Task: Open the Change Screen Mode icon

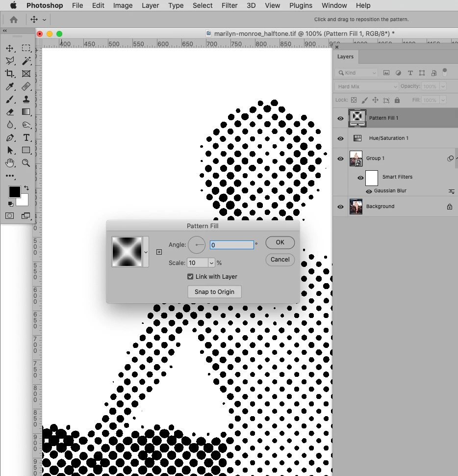Action: (x=26, y=216)
